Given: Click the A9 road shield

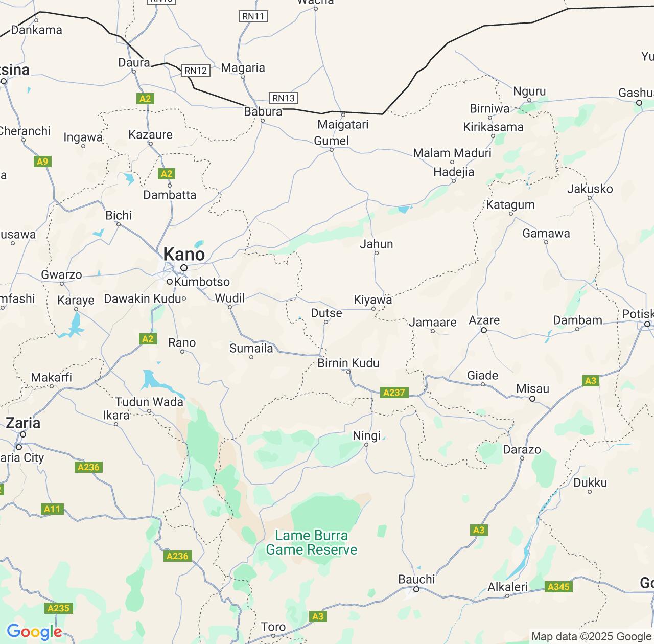Looking at the screenshot, I should pyautogui.click(x=42, y=162).
